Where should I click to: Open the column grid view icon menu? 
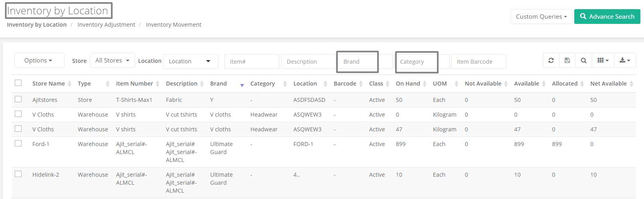click(x=603, y=60)
